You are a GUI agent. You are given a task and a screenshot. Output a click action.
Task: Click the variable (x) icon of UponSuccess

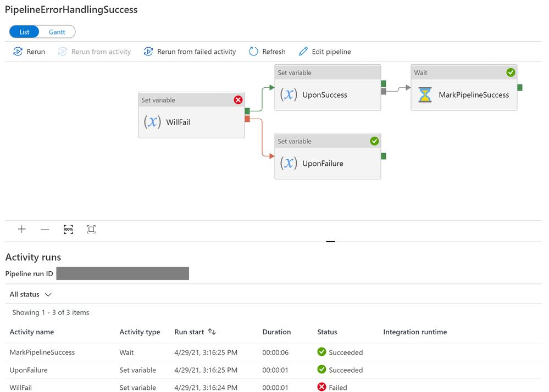pos(289,94)
